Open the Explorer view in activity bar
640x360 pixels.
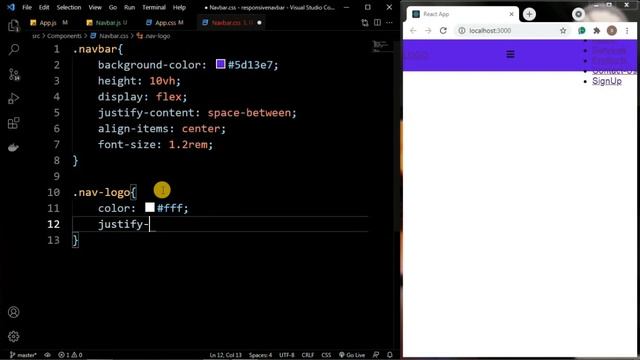click(13, 26)
